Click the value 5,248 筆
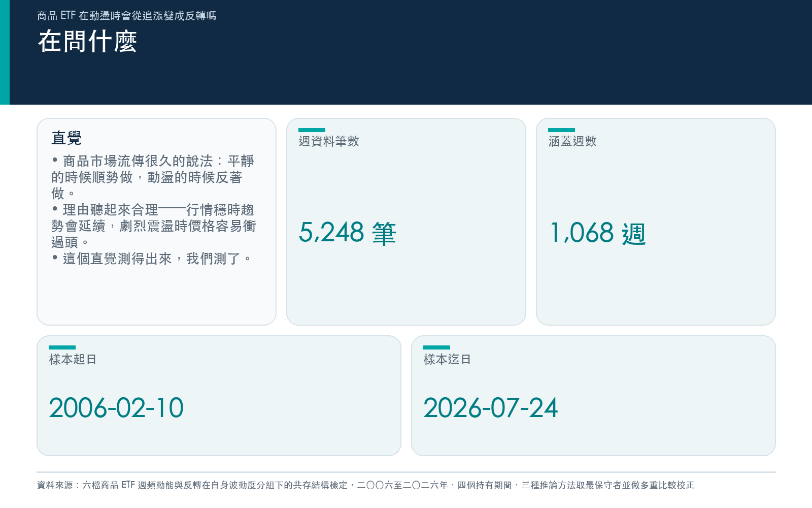 point(348,233)
